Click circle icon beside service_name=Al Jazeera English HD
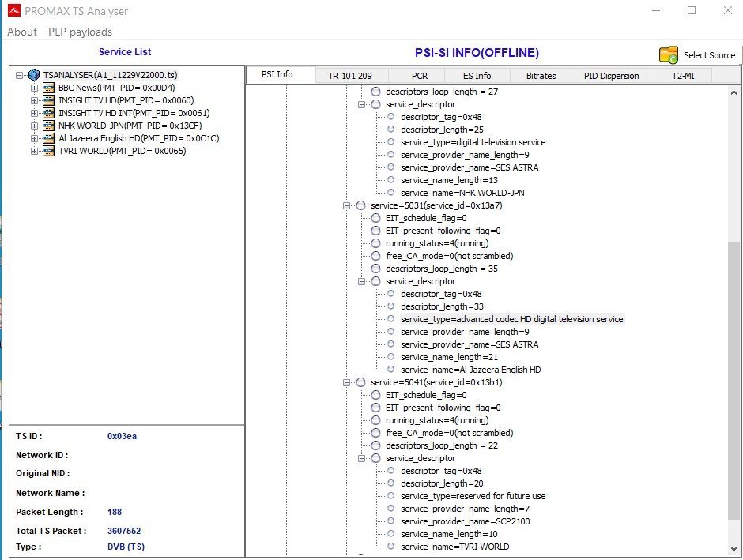The width and height of the screenshot is (743, 560). pyautogui.click(x=391, y=369)
